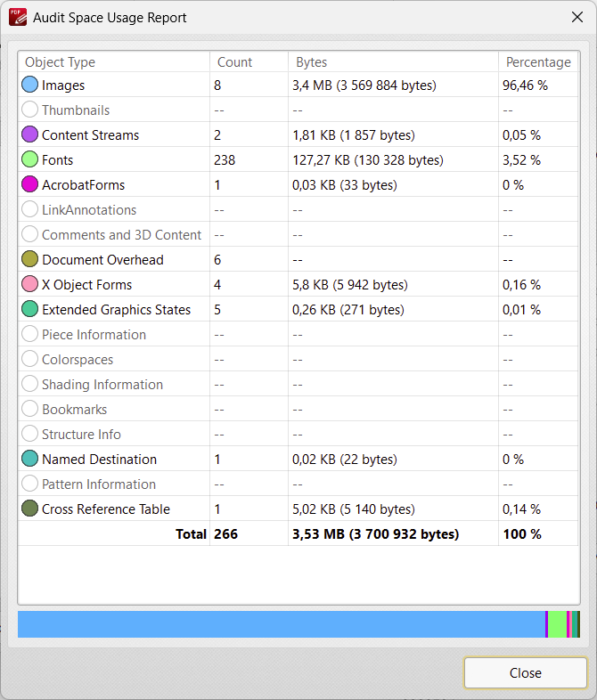597x700 pixels.
Task: Click the blue Images color circle
Action: pyautogui.click(x=29, y=85)
